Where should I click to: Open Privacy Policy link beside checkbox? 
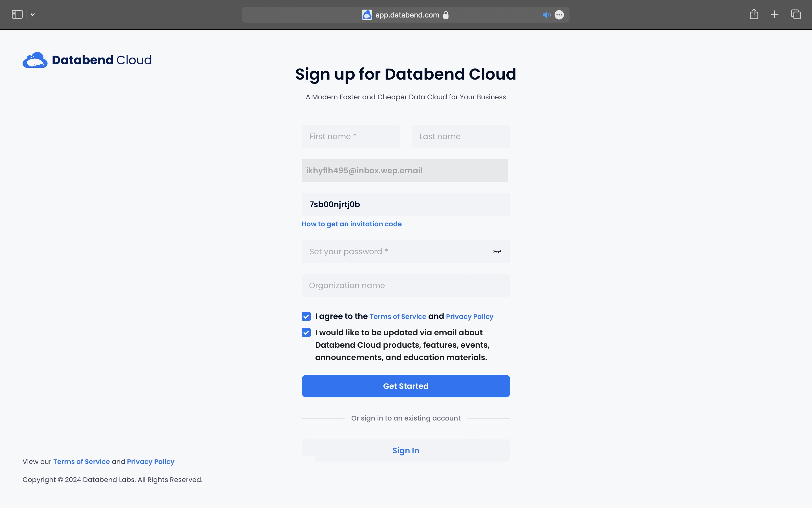coord(469,316)
